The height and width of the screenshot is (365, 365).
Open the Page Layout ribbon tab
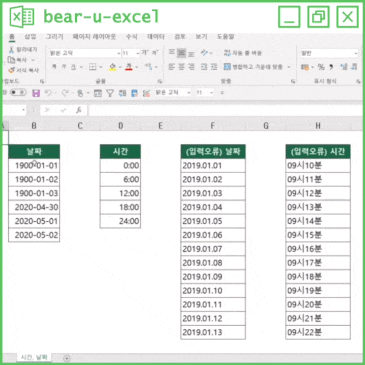[x=94, y=37]
